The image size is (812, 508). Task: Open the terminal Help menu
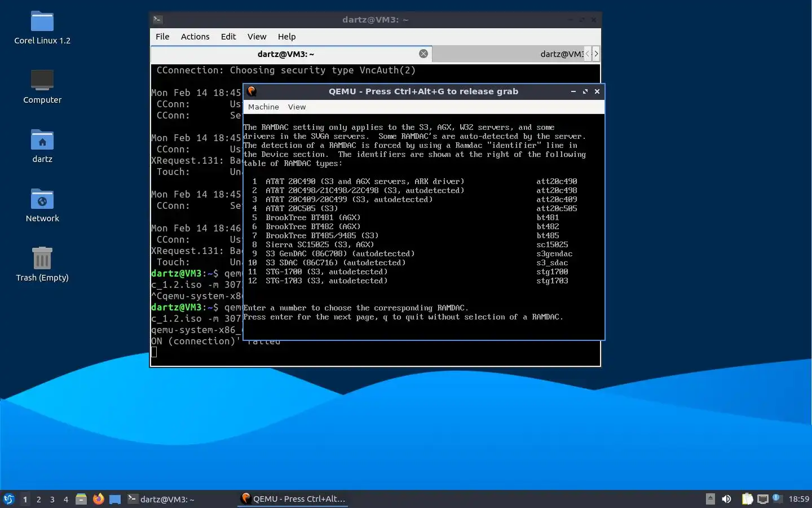coord(286,37)
